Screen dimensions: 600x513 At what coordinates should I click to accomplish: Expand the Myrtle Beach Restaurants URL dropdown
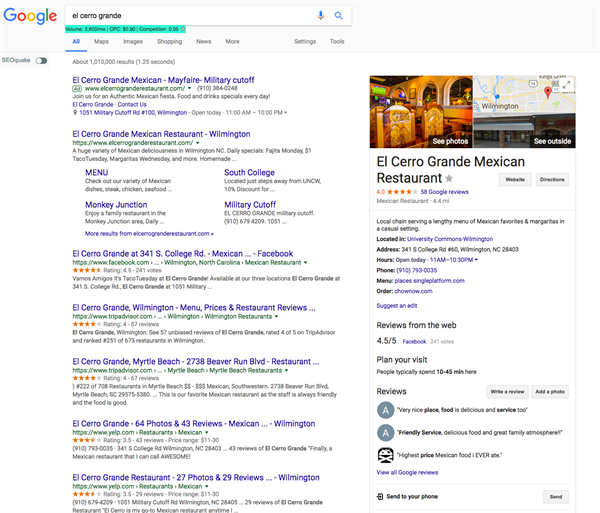click(286, 370)
